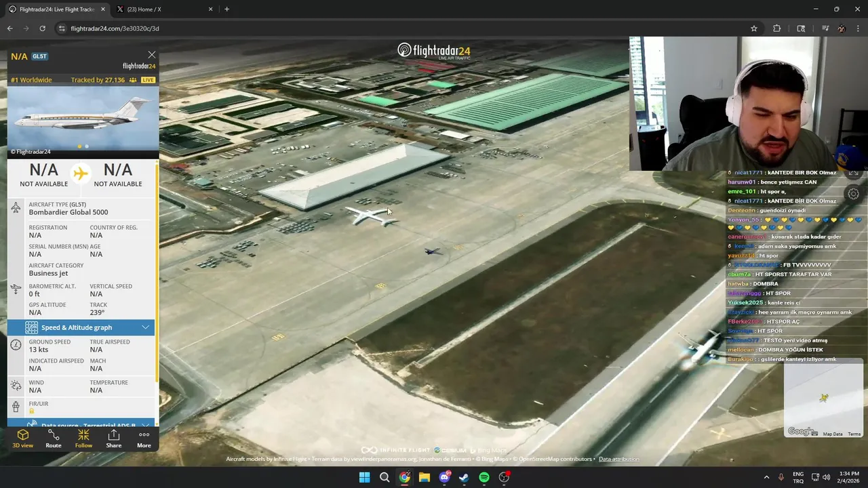Select the Flightradar24 Live Flight Tracker tab
This screenshot has width=868, height=488.
coord(56,9)
